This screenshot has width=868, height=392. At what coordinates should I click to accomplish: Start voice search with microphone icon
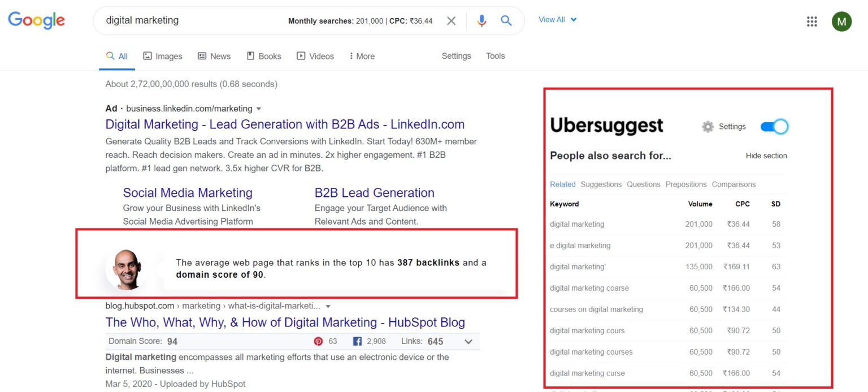(481, 21)
